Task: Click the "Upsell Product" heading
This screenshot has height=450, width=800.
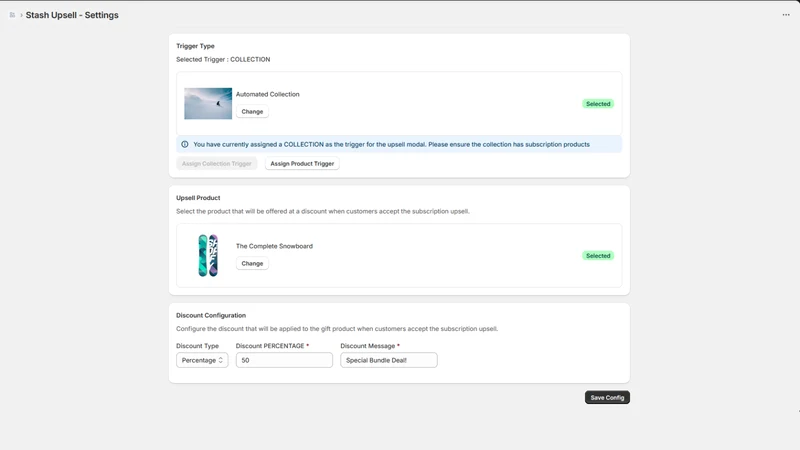Action: coord(198,197)
